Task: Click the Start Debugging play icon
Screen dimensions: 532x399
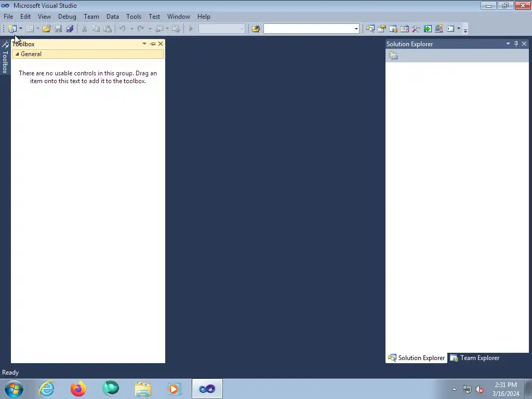Action: point(191,29)
